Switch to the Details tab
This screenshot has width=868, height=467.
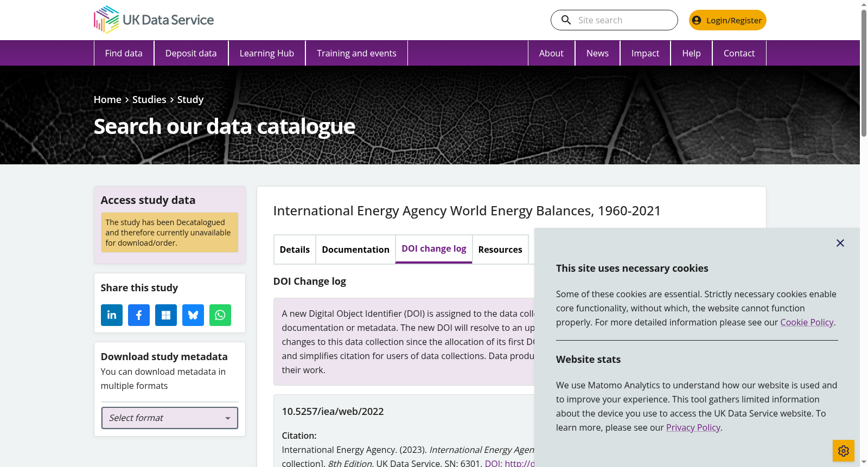coord(295,250)
